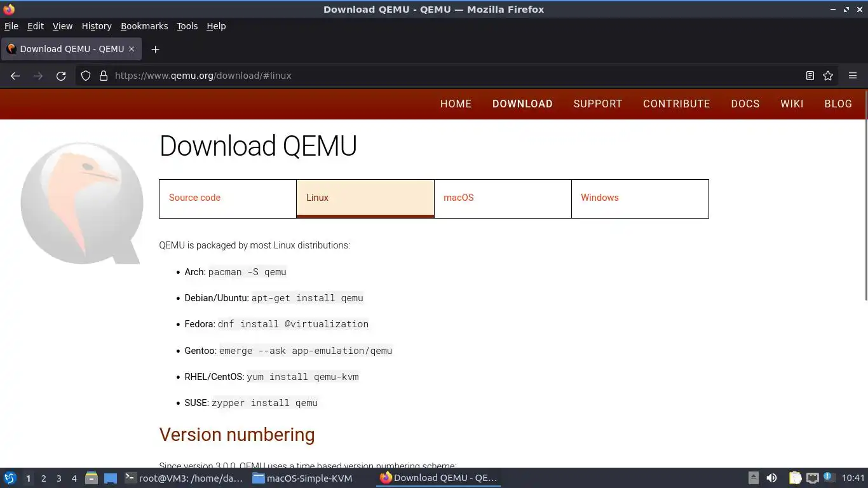Screen dimensions: 868x488
Task: Open the clipboard manager tray icon
Action: (795, 478)
